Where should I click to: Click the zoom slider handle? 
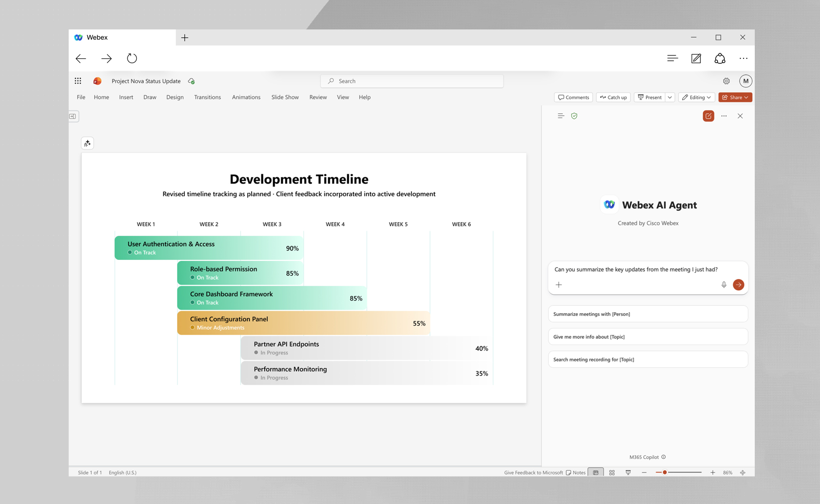[x=665, y=473]
